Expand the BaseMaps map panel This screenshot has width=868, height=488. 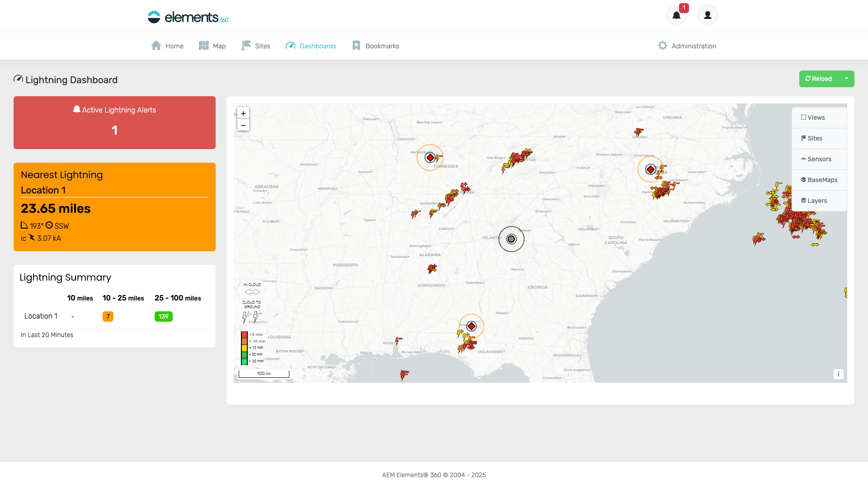click(819, 180)
